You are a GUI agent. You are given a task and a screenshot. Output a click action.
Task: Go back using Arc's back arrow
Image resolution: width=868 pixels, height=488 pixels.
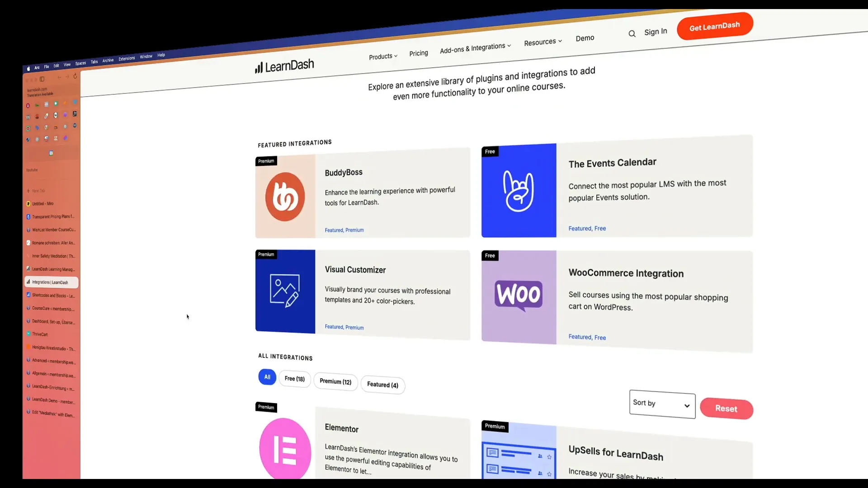pyautogui.click(x=59, y=77)
